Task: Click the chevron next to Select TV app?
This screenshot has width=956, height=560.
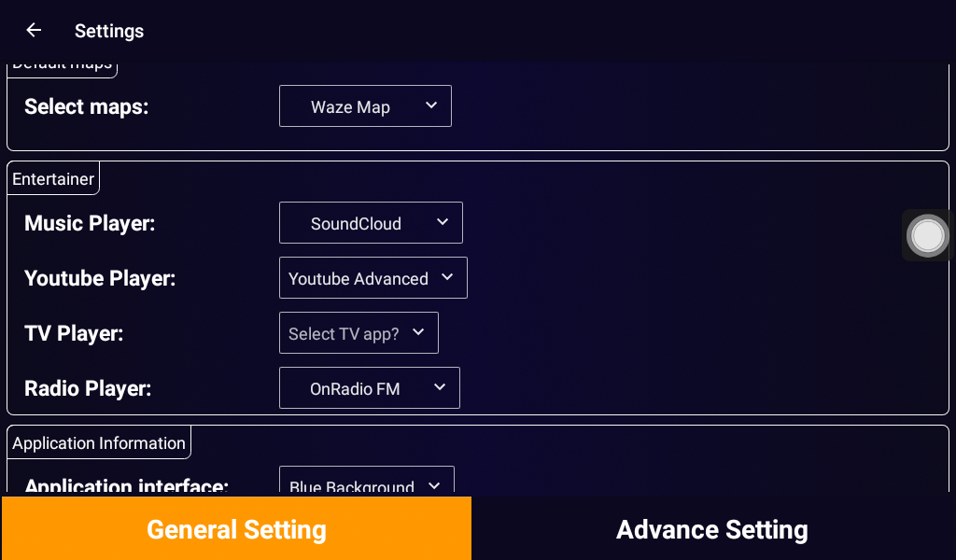Action: pyautogui.click(x=418, y=332)
